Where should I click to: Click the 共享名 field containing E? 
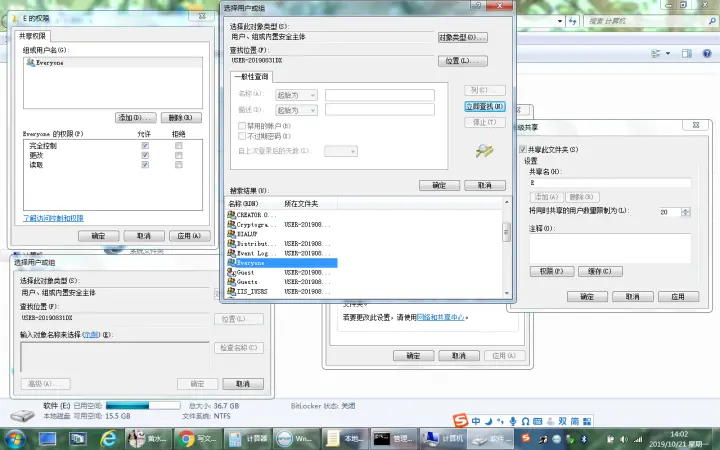pos(610,183)
